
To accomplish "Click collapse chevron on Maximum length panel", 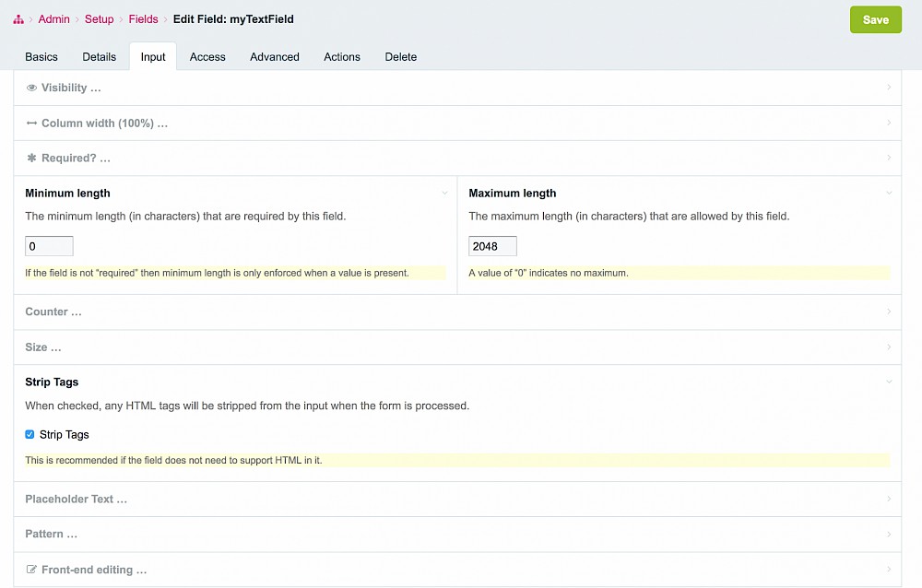I will [x=889, y=194].
